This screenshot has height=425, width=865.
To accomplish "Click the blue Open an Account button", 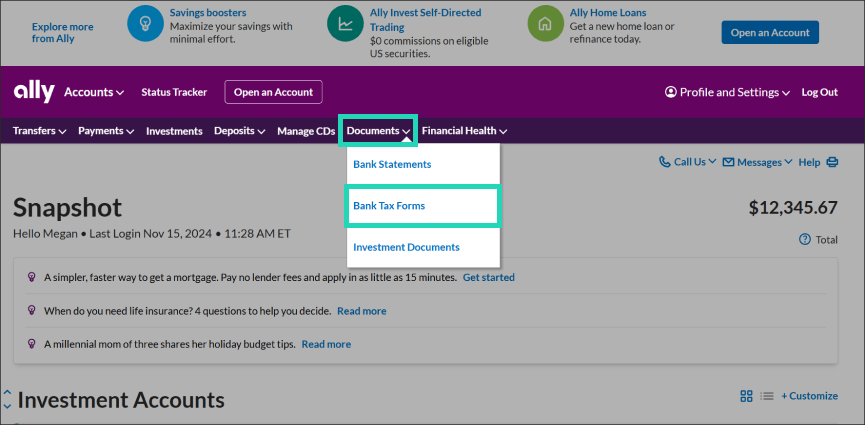I will point(770,33).
